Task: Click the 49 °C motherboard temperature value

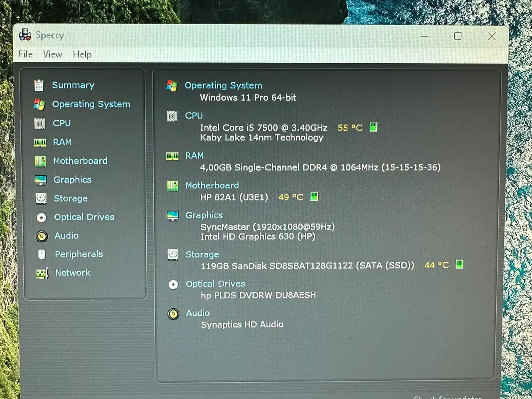Action: coord(291,197)
